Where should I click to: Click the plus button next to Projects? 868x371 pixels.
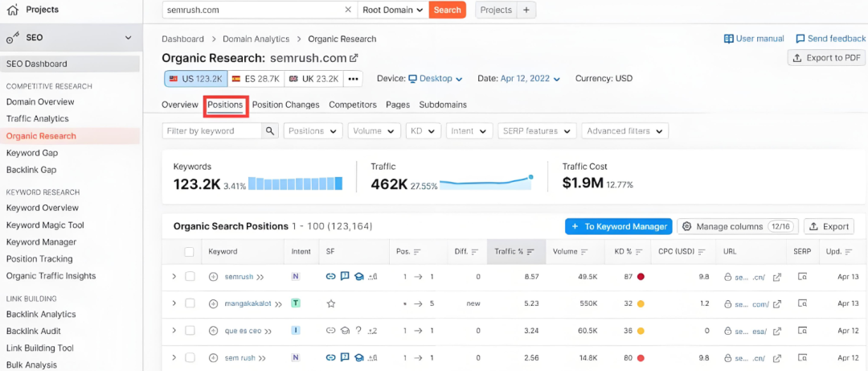(x=526, y=10)
